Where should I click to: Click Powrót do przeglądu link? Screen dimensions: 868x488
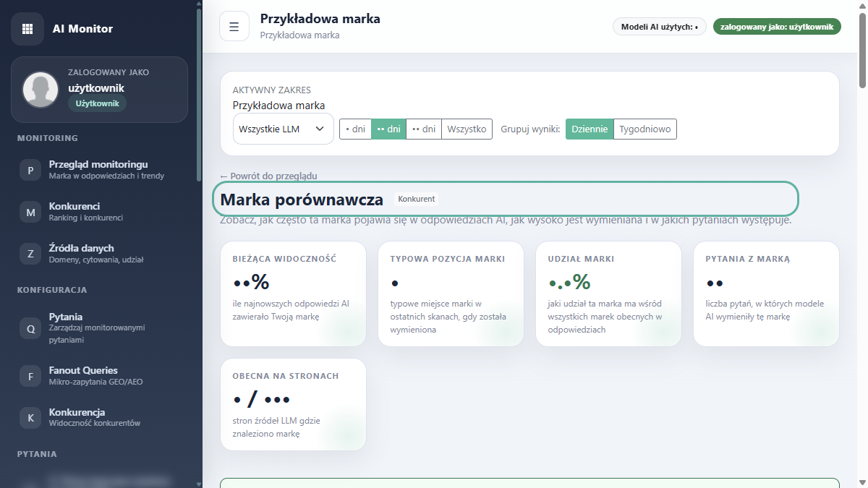pos(268,176)
